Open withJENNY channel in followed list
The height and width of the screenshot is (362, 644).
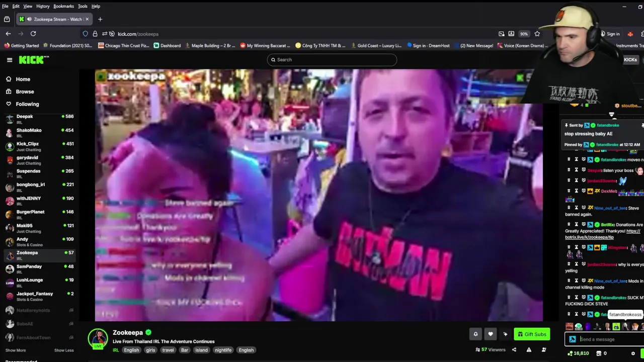tap(39, 201)
